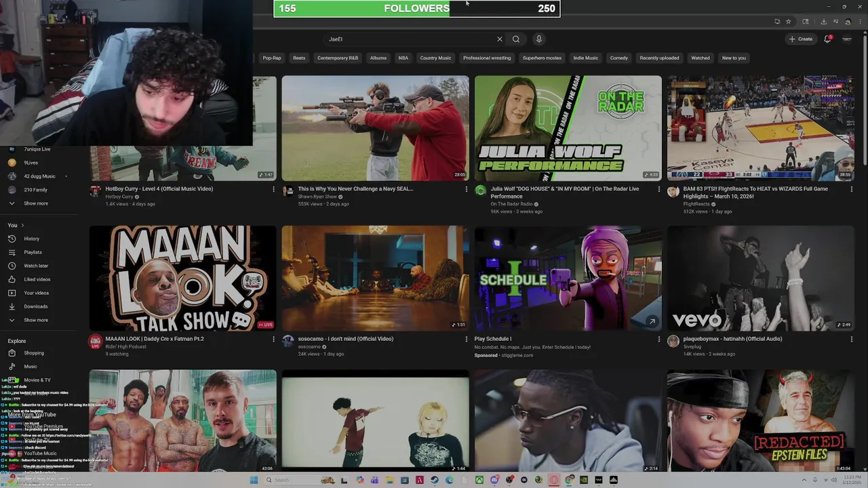Screen dimensions: 868x488
Task: Select the Country Music filter chip
Action: (435, 58)
